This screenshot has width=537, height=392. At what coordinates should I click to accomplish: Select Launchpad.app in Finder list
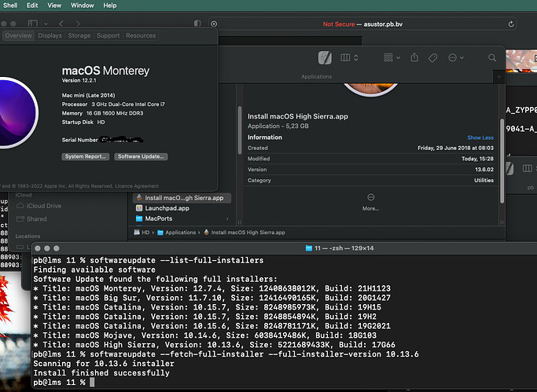(167, 208)
